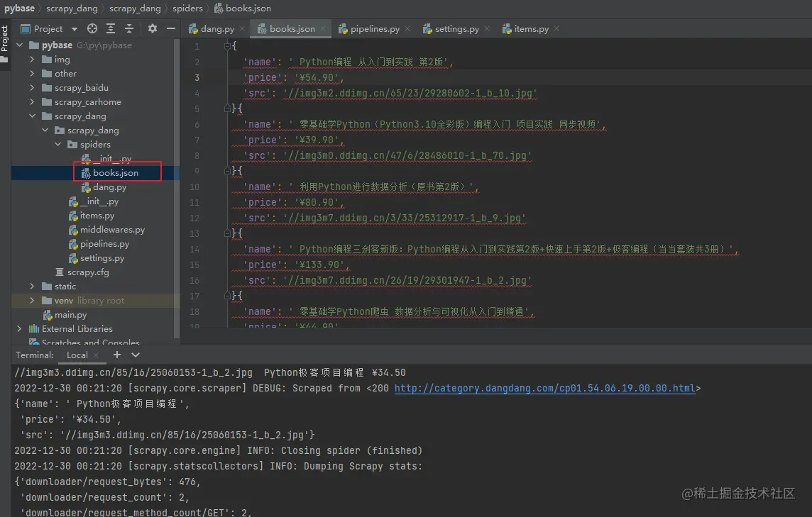The width and height of the screenshot is (812, 517).
Task: Toggle code fold at line 5 brace
Action: [227, 109]
